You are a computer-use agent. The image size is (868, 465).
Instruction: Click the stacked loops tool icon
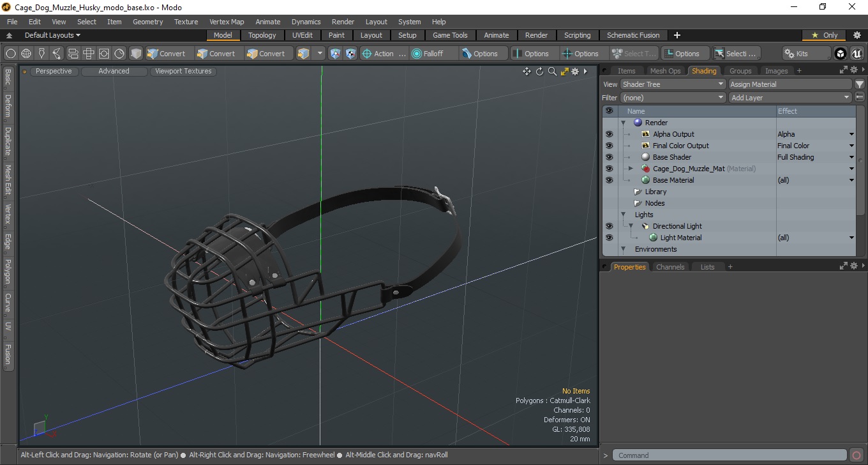73,54
